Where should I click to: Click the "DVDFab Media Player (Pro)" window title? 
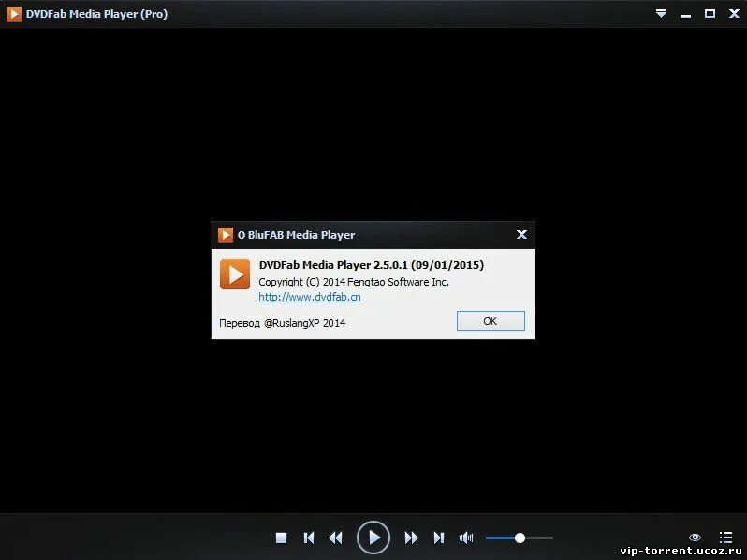[96, 14]
